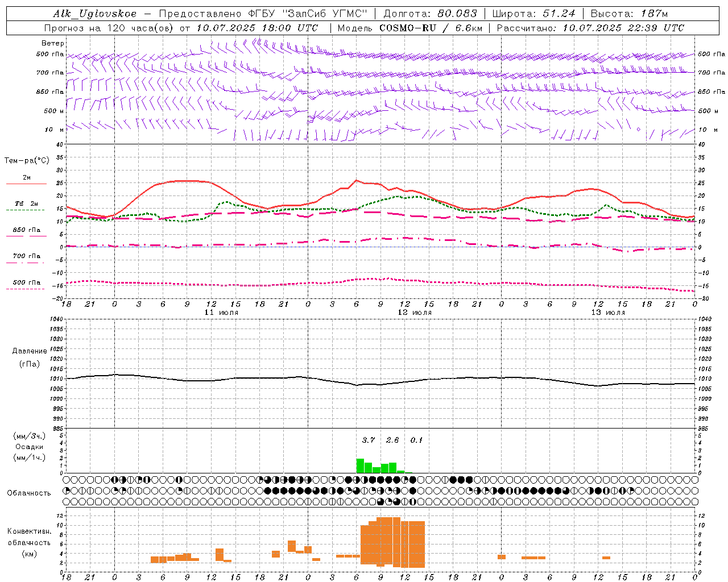Click 'Прогноз на 120 часа(ов)' forecast header text
728x582 pixels.
tap(109, 28)
